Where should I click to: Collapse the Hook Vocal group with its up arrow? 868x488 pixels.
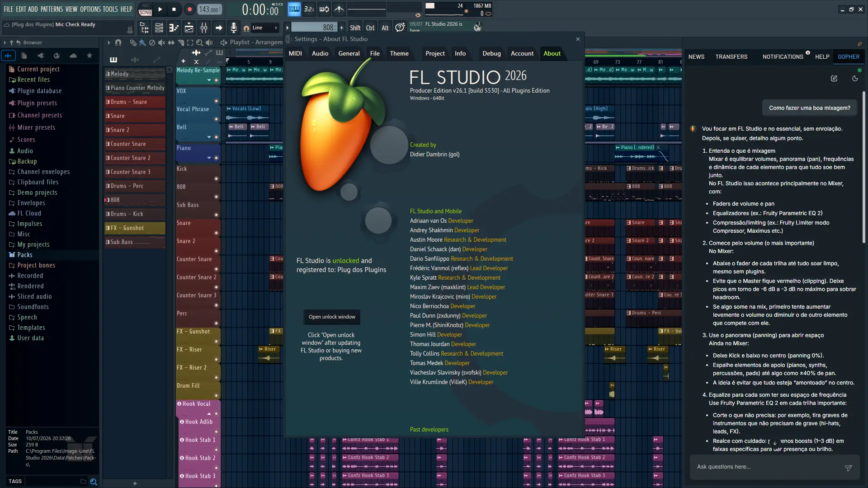209,414
